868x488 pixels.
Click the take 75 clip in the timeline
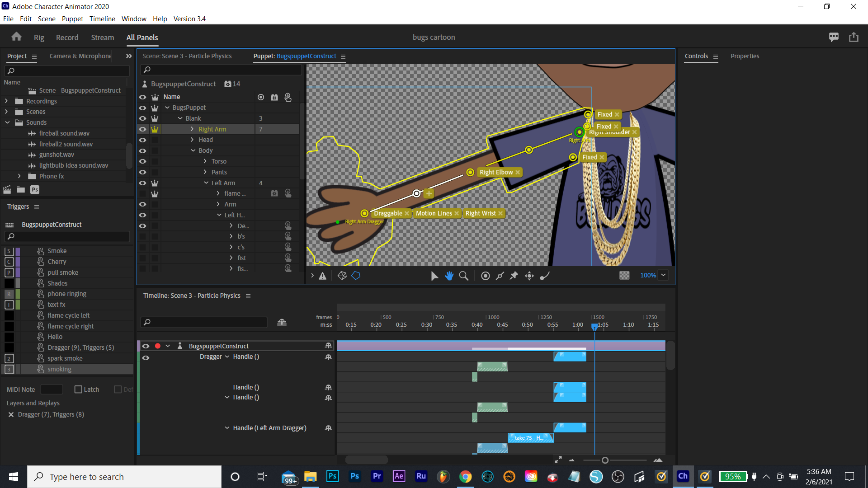(530, 437)
